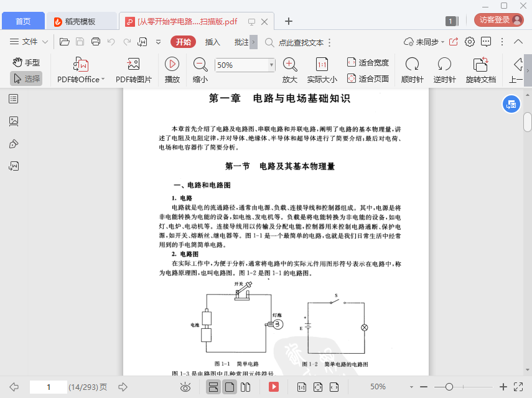Start 播放 slideshow mode

tap(172, 70)
